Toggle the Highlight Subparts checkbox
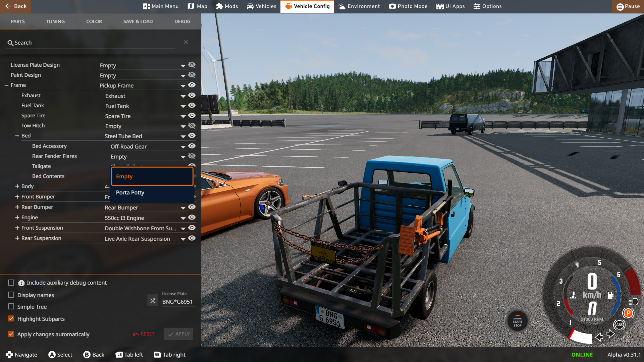 11,319
